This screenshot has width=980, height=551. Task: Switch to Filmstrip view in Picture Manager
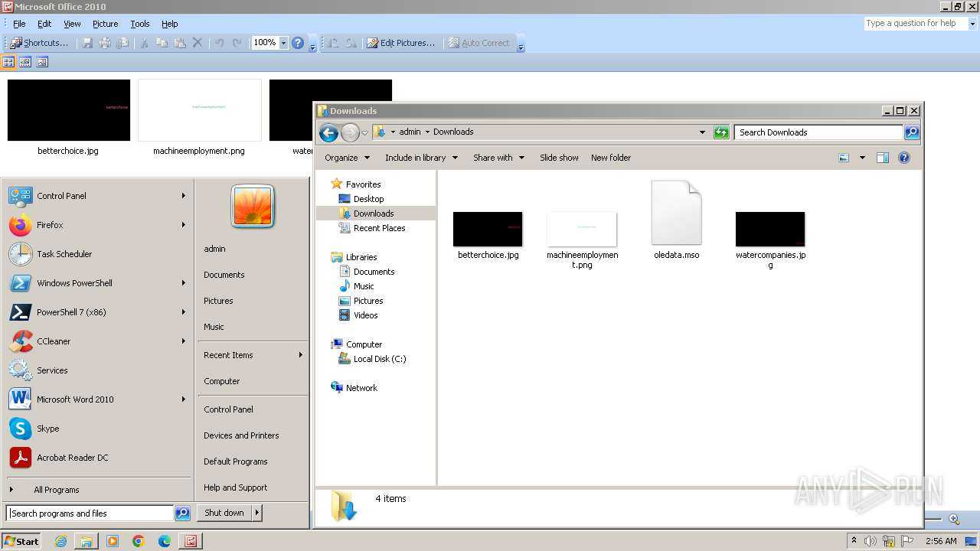coord(25,62)
